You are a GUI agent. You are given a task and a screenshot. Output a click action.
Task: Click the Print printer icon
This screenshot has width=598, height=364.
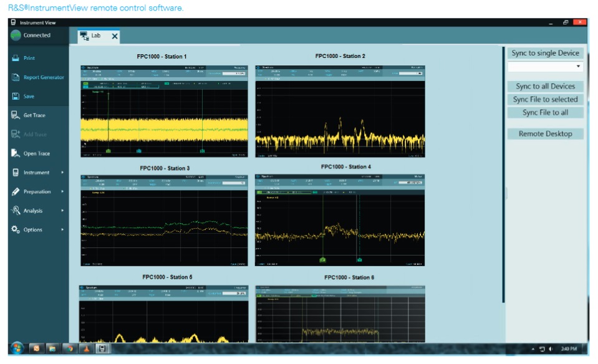15,58
